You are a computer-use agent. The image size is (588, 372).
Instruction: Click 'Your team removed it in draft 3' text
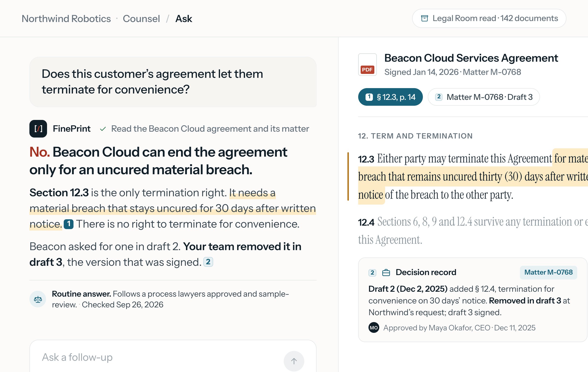coord(165,254)
